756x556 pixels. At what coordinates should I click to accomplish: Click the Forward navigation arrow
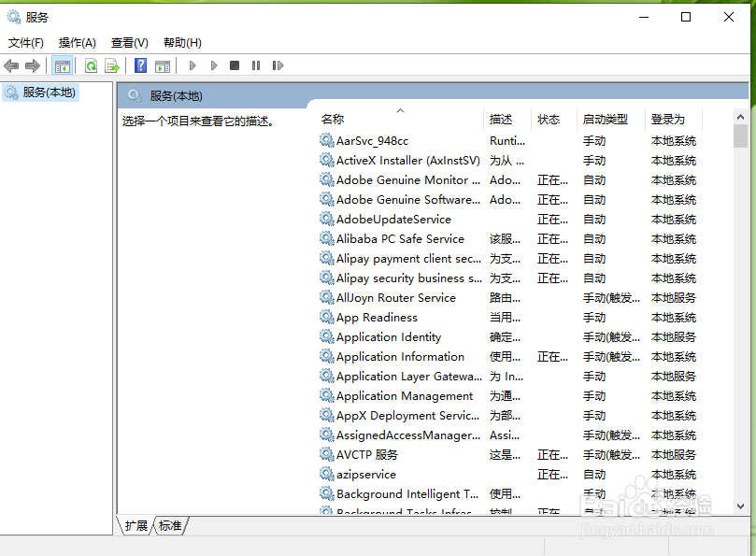33,65
